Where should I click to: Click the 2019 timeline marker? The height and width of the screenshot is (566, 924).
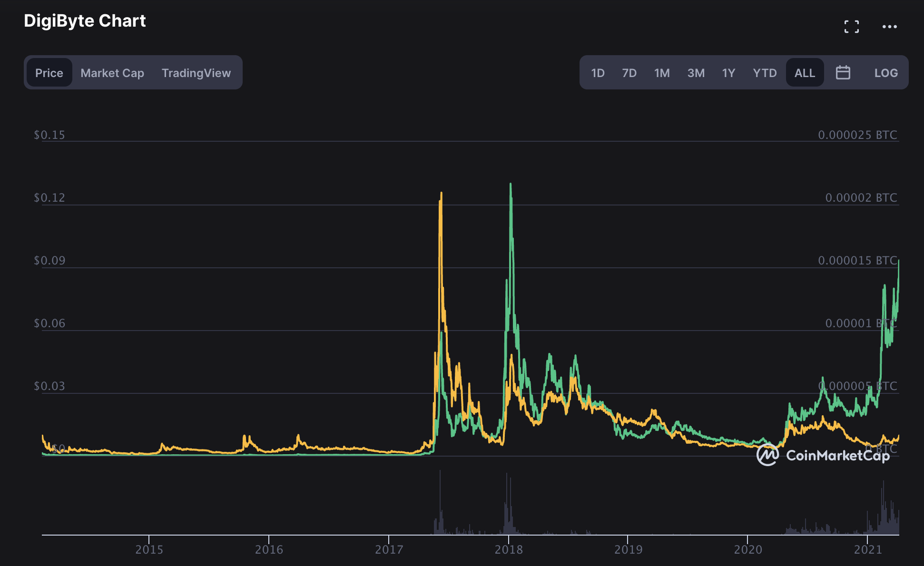click(628, 550)
